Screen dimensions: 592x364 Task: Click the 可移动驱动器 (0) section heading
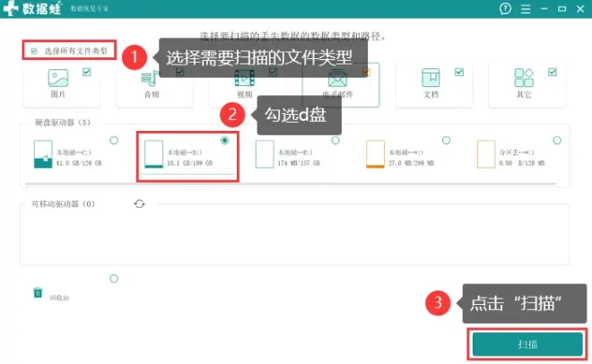click(x=63, y=204)
